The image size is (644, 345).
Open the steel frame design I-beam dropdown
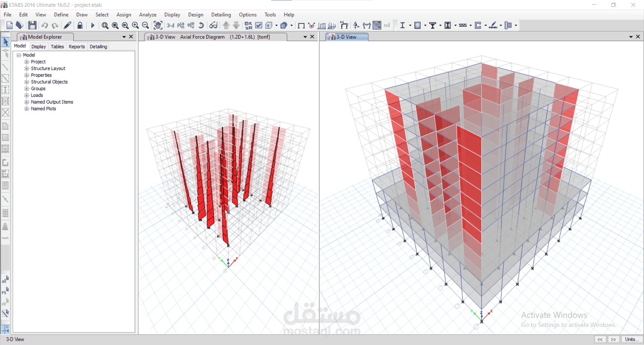(410, 25)
